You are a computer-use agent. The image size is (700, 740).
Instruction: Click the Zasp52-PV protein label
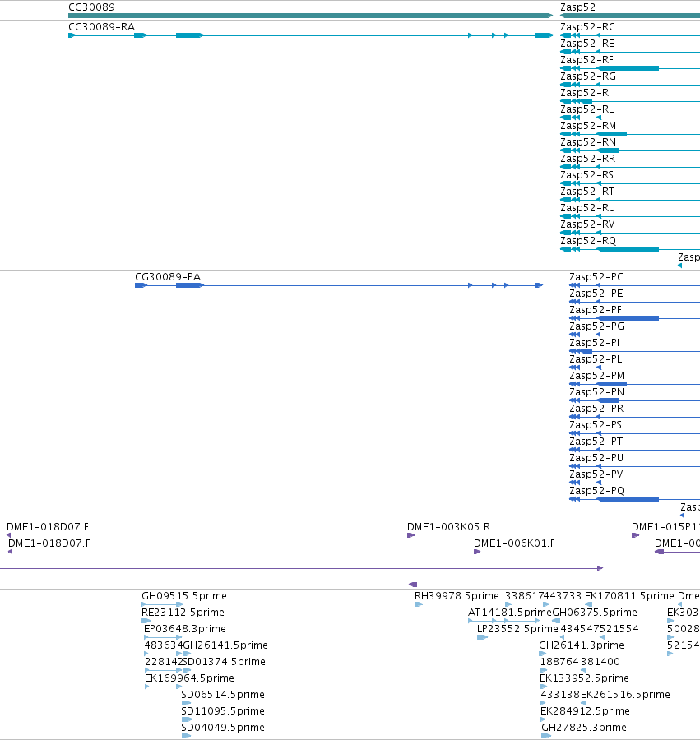[596, 474]
